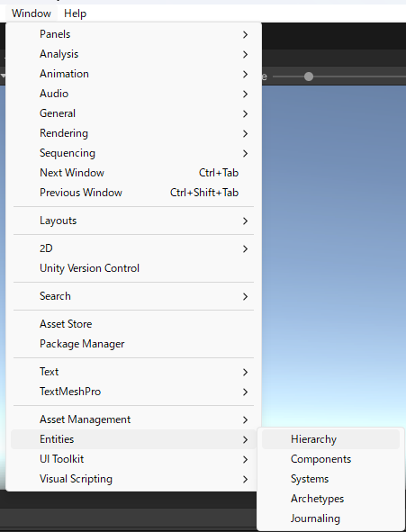Image resolution: width=406 pixels, height=532 pixels.
Task: Expand the Search submenu
Action: click(x=133, y=296)
